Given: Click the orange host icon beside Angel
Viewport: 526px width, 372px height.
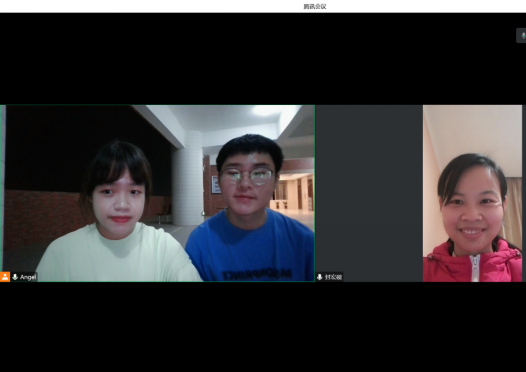Looking at the screenshot, I should click(x=5, y=277).
